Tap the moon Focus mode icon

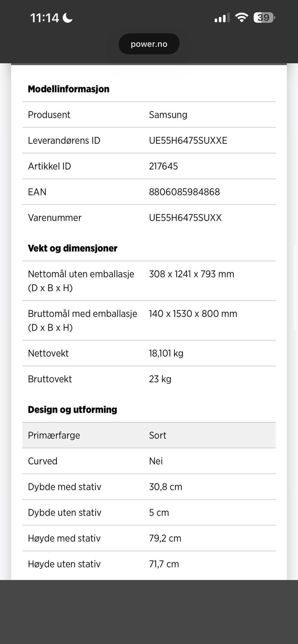click(68, 18)
